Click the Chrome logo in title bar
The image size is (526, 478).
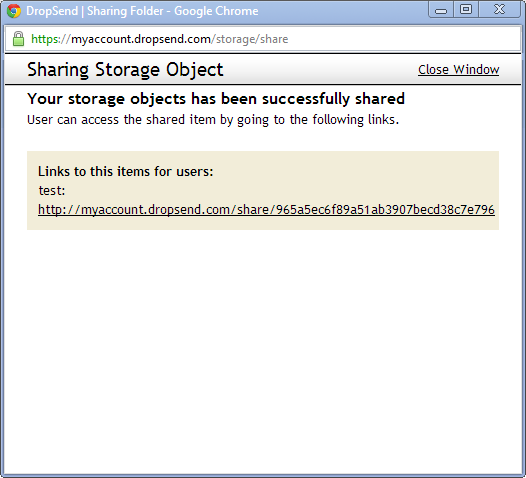[x=14, y=11]
